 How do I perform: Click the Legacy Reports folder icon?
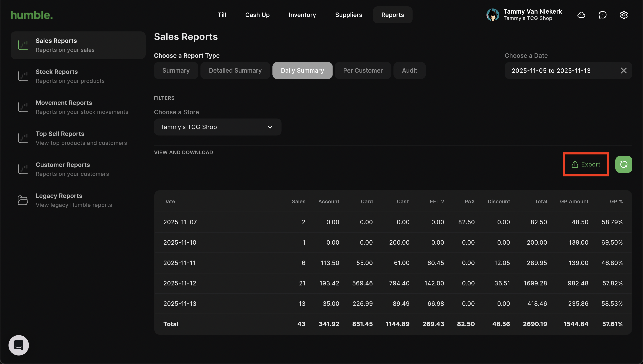click(x=23, y=200)
